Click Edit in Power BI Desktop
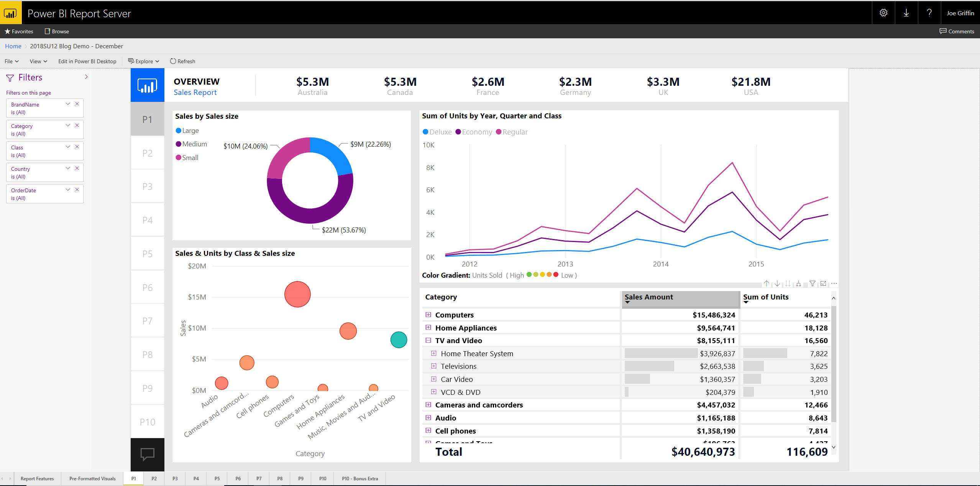980x486 pixels. coord(87,61)
